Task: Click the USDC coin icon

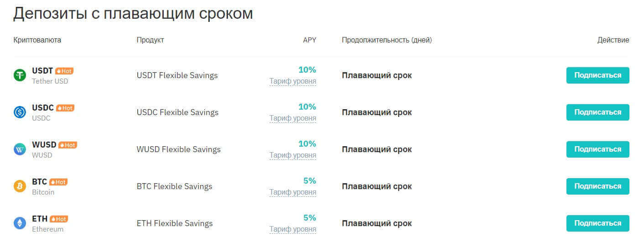Action: pyautogui.click(x=20, y=112)
